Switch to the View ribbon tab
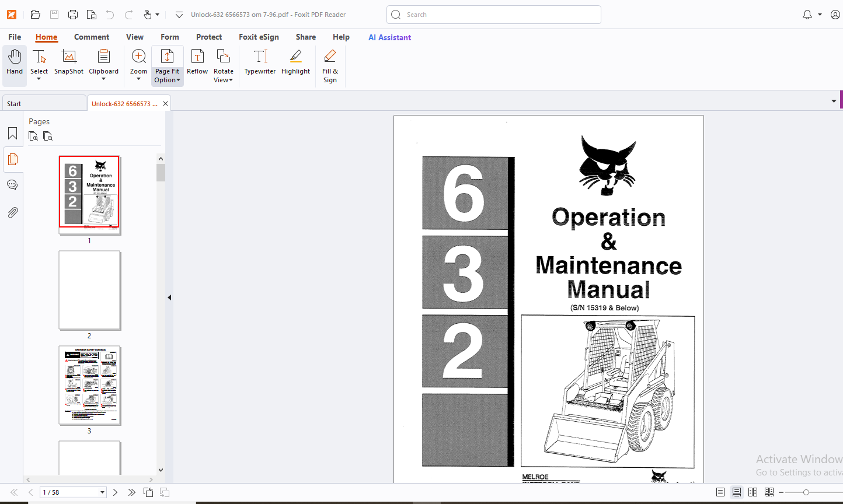 pos(135,37)
